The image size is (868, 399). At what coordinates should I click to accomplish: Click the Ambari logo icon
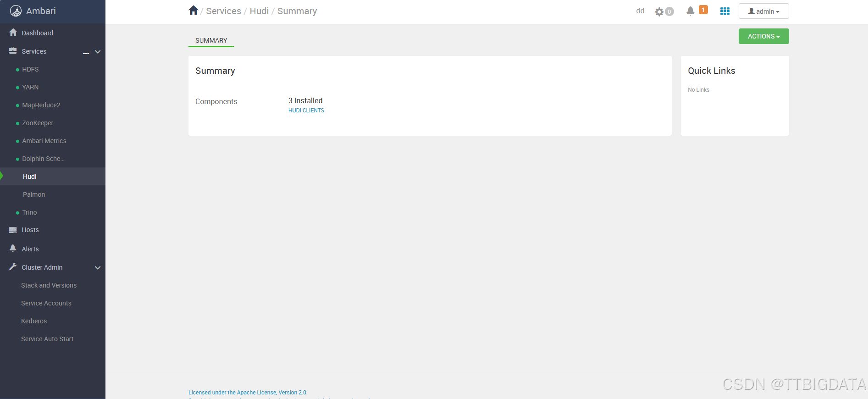[16, 11]
